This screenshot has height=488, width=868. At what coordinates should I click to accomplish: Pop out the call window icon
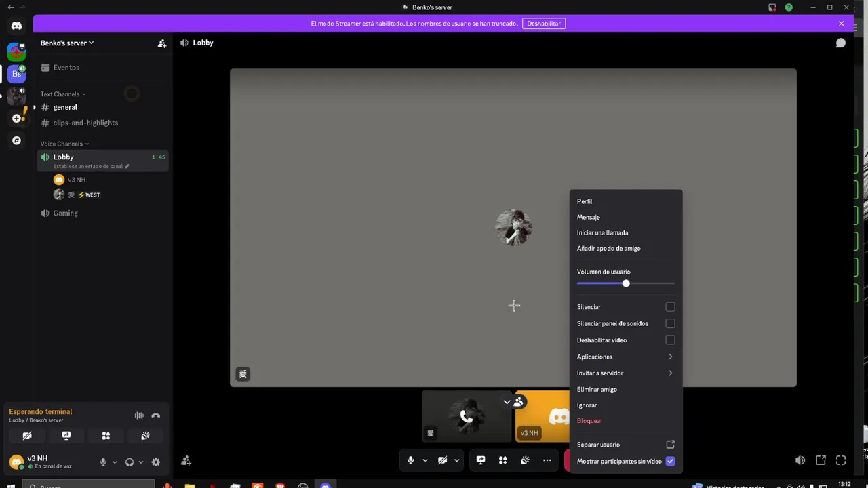coord(821,460)
